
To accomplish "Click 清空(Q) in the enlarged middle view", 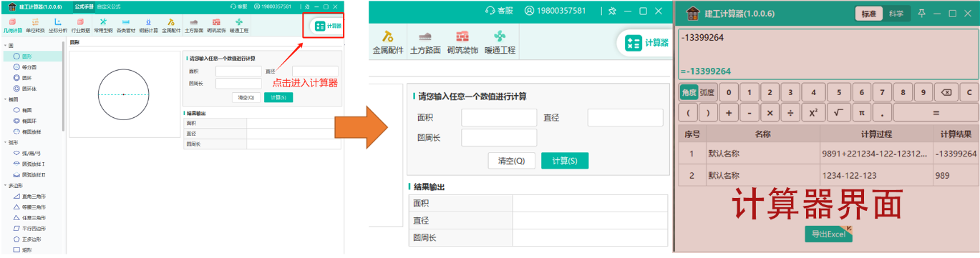I will pyautogui.click(x=511, y=161).
